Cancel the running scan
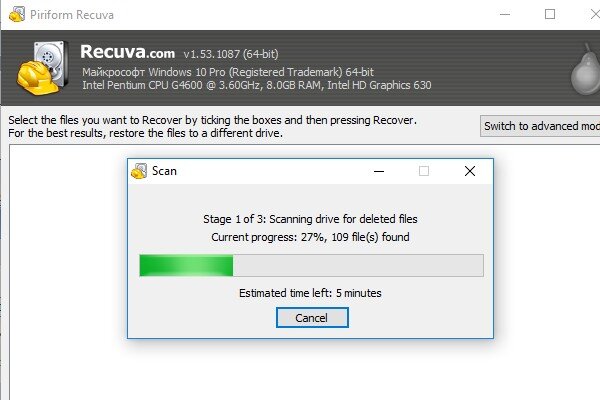Screen dimensions: 600x400 pyautogui.click(x=312, y=318)
